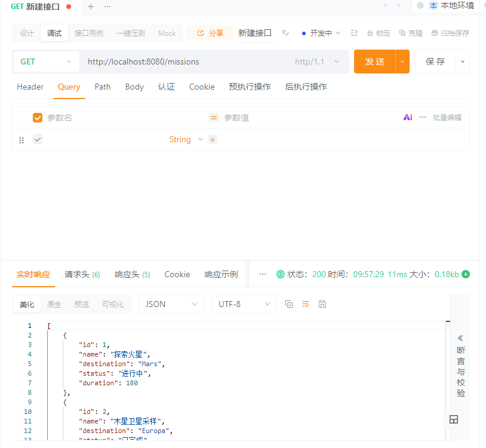The width and height of the screenshot is (486, 448).
Task: Click the required asterisk icon in param row
Action: pyautogui.click(x=213, y=140)
